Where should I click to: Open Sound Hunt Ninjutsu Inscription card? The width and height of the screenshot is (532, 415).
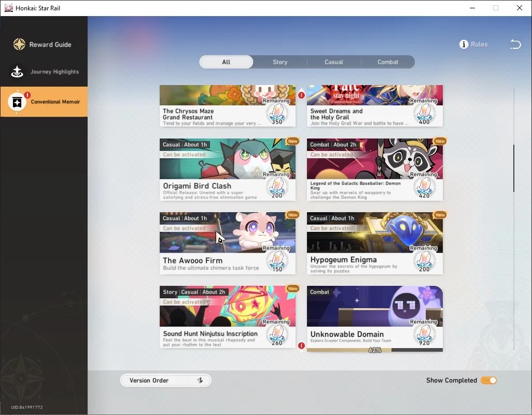tap(227, 316)
